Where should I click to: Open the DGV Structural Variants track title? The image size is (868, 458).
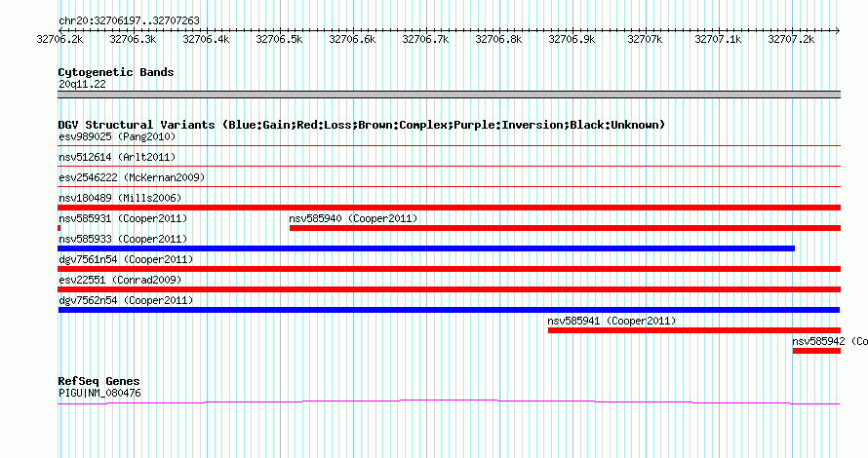tap(361, 125)
